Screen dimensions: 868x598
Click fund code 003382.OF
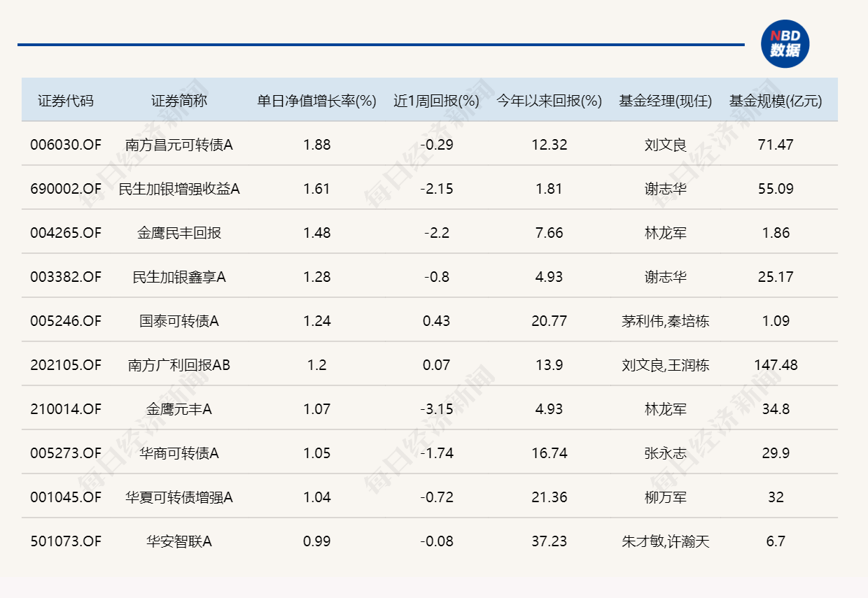point(66,277)
